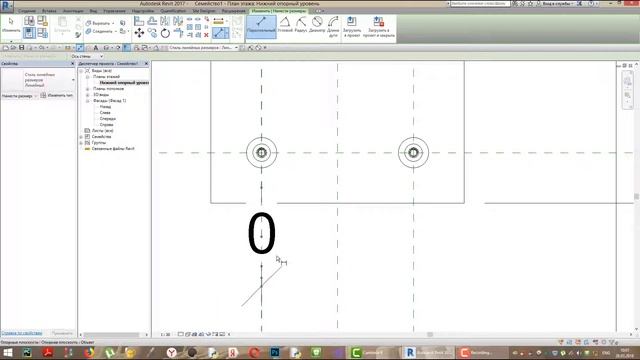Image resolution: width=640 pixels, height=360 pixels.
Task: Select the Angular (Угловой) dimension tool
Action: (x=285, y=25)
